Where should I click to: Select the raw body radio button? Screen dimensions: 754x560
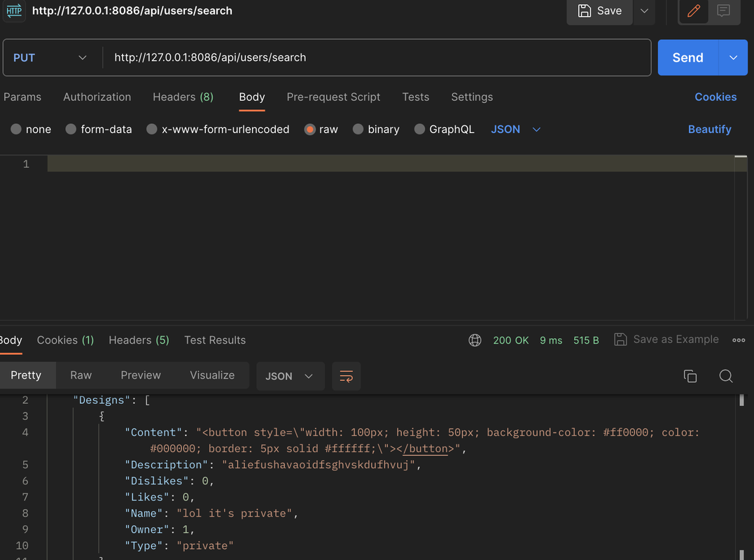[x=309, y=129]
